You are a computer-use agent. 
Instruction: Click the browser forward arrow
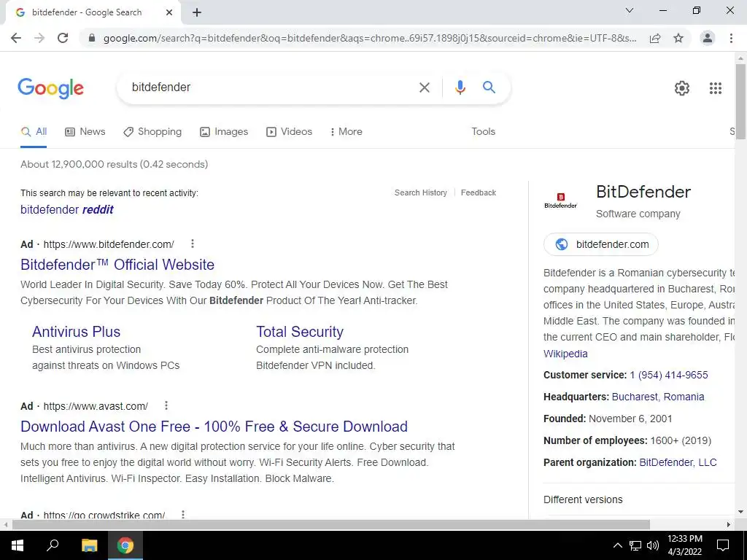pyautogui.click(x=39, y=38)
